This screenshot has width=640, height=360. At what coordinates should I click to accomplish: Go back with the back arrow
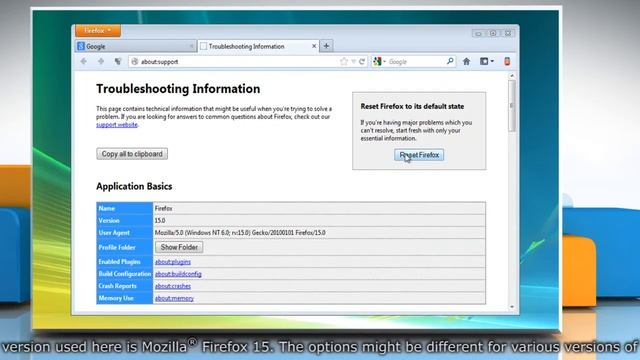coord(84,62)
